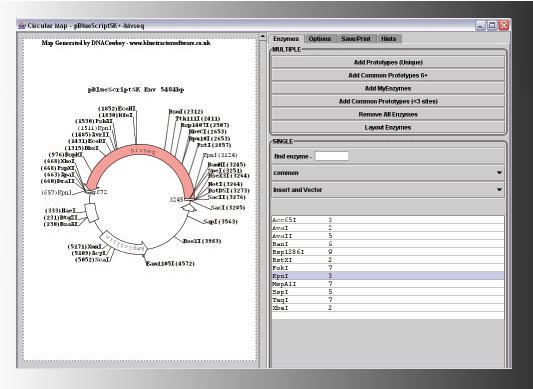Select Acc65I in the enzyme list
The image size is (533, 389).
(388, 220)
